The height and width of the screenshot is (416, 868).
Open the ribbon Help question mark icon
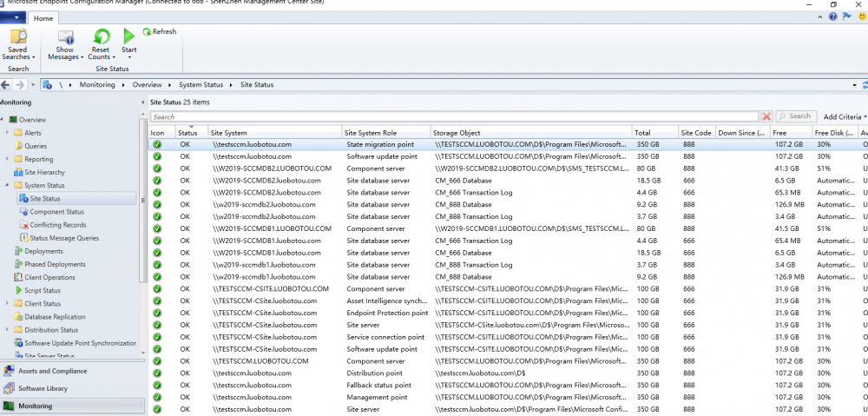click(x=832, y=17)
